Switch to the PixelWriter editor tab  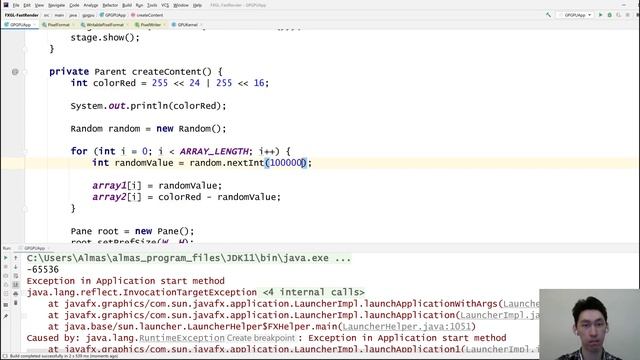pos(150,25)
